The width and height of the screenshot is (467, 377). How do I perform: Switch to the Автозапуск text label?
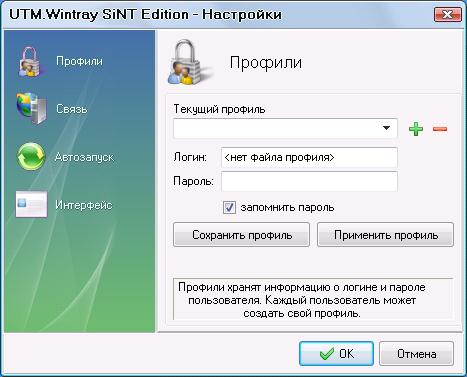pyautogui.click(x=84, y=157)
